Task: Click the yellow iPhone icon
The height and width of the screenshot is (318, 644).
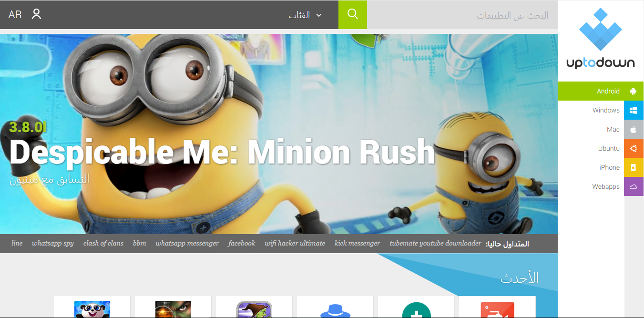Action: [634, 167]
